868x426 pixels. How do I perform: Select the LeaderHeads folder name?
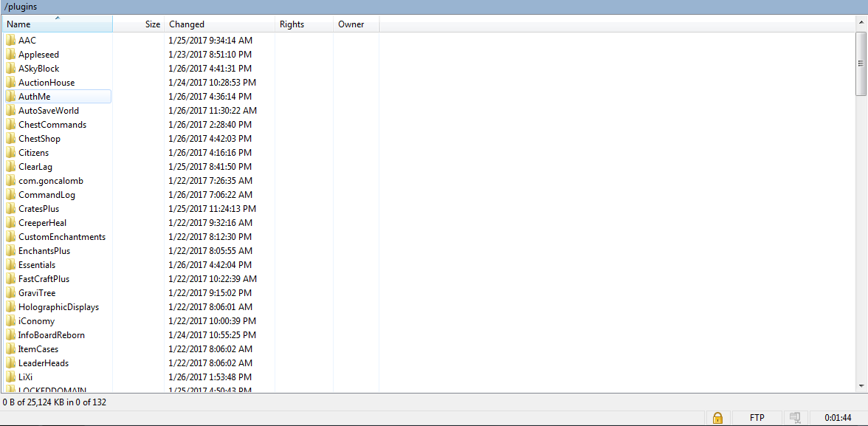point(43,363)
